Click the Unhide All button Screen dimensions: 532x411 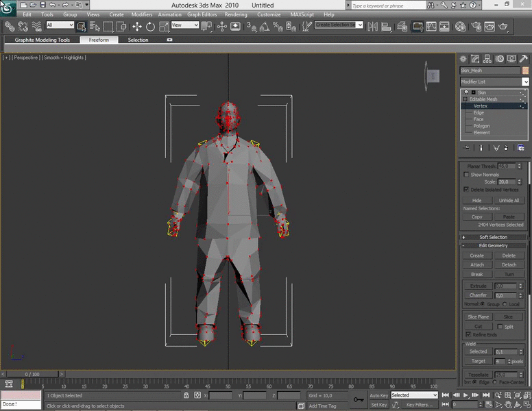(509, 200)
